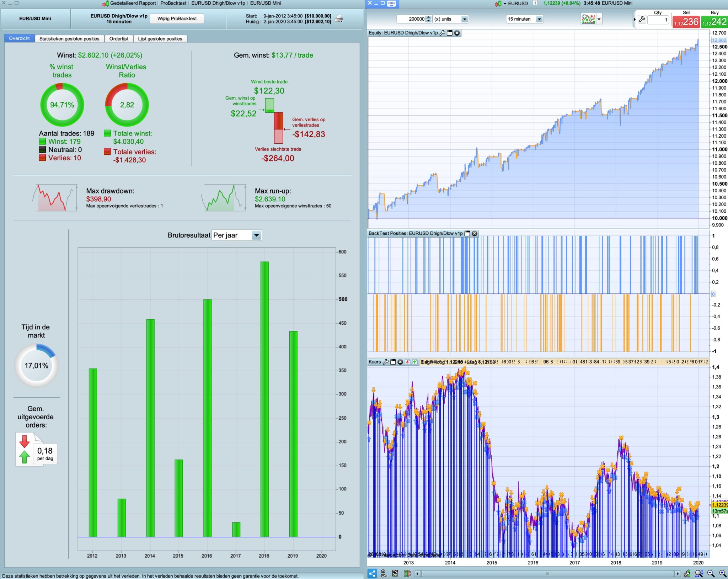Expand the 15 minuten timeframe dropdown
This screenshot has height=579, width=728.
[x=539, y=19]
